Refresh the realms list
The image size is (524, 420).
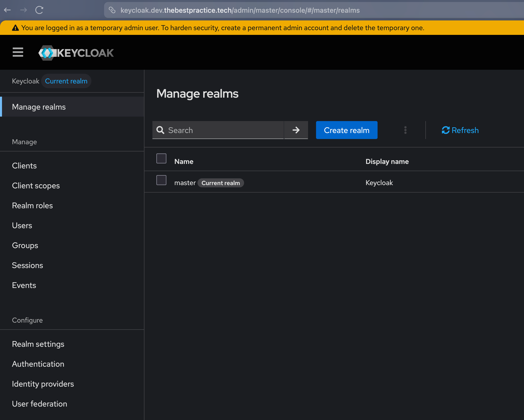tap(460, 130)
